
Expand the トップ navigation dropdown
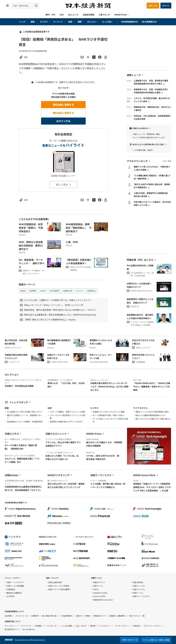pyautogui.click(x=23, y=22)
